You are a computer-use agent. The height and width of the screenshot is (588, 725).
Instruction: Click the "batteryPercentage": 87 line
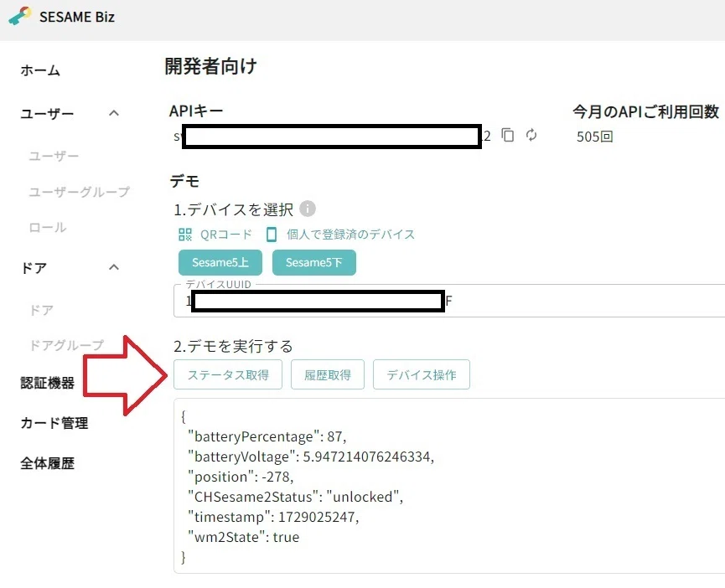267,436
